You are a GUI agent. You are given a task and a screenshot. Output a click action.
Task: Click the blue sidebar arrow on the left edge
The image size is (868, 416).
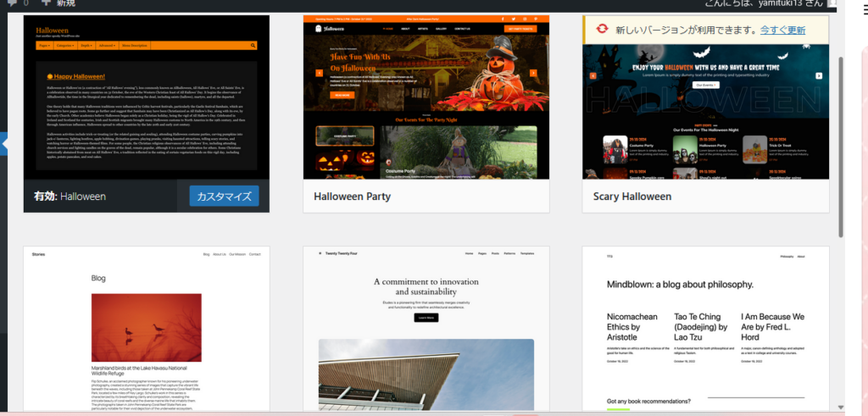[3, 145]
